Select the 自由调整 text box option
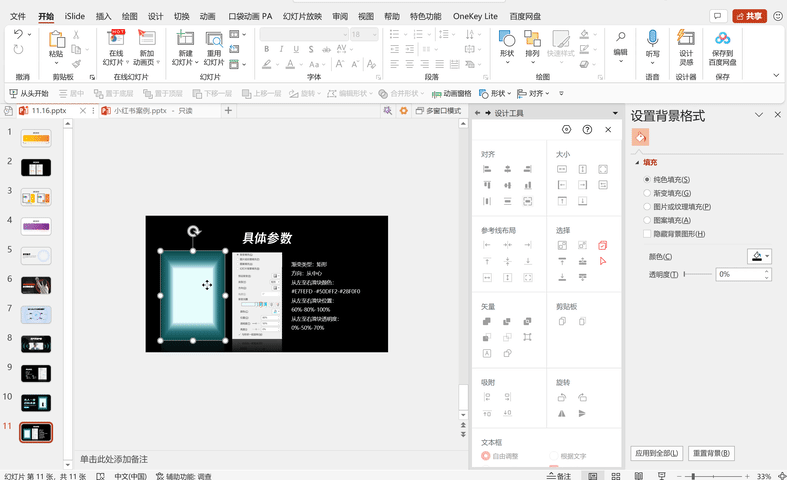The height and width of the screenshot is (480, 787). point(485,456)
